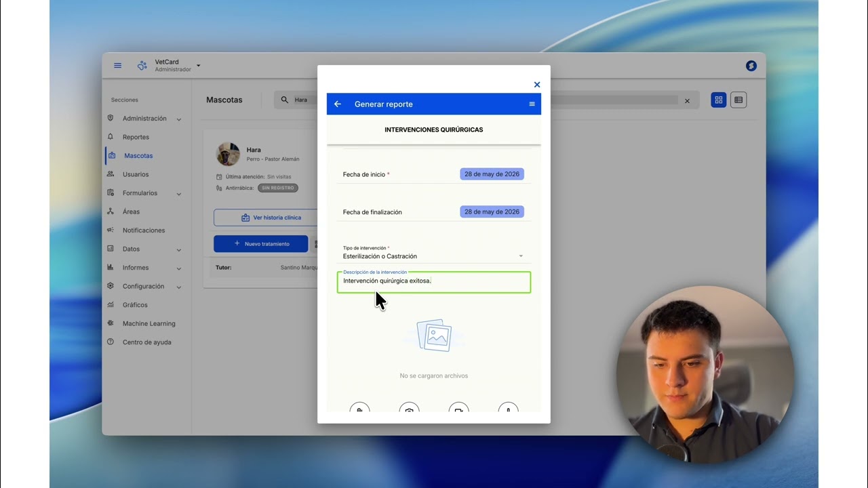Viewport: 868px width, 488px height.
Task: Open Machine Learning in the sidebar
Action: (x=149, y=324)
